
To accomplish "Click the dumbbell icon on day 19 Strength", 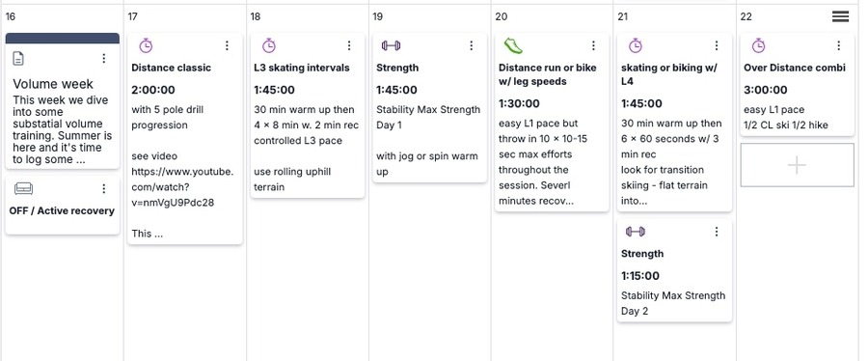I will pyautogui.click(x=392, y=45).
